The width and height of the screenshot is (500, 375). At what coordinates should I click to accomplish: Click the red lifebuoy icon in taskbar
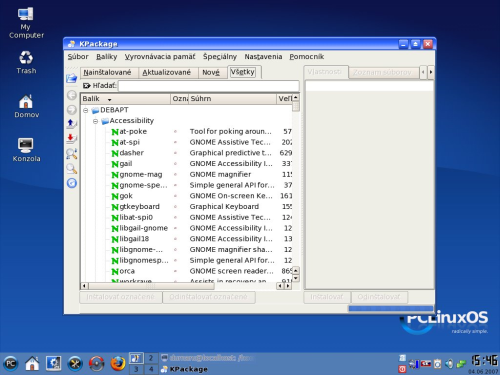(96, 363)
